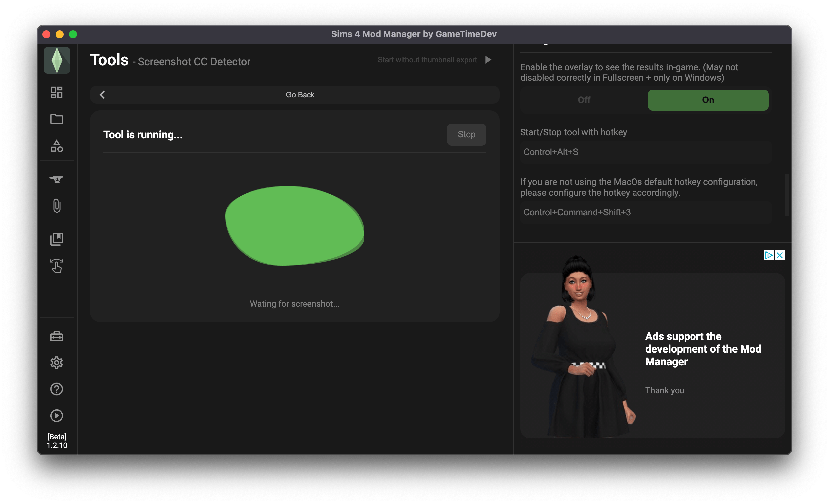Open the bookmarked collections icon in sidebar
Viewport: 829px width, 504px height.
click(x=57, y=239)
